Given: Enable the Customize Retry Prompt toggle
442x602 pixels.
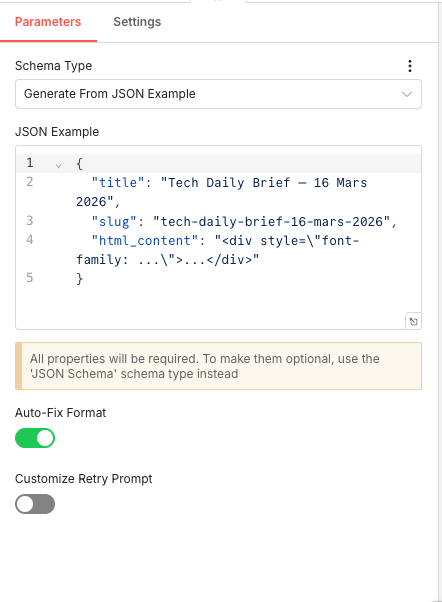Looking at the screenshot, I should 35,504.
